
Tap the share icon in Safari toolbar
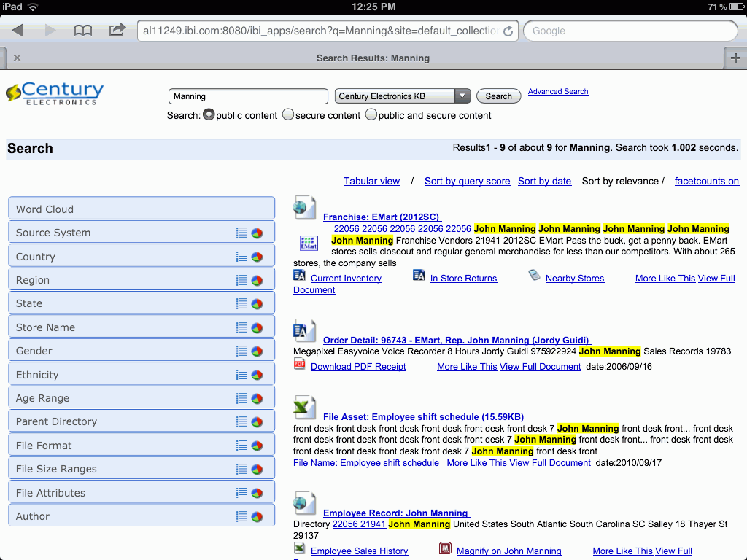(x=117, y=30)
